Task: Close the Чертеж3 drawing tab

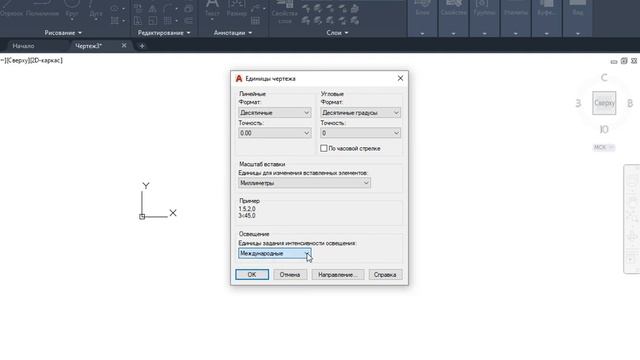Action: coord(124,46)
